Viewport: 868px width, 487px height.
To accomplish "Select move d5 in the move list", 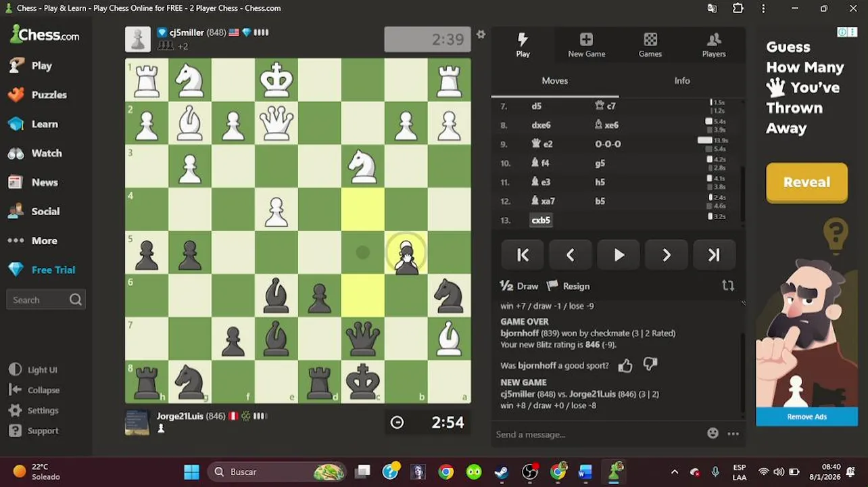I will coord(536,106).
